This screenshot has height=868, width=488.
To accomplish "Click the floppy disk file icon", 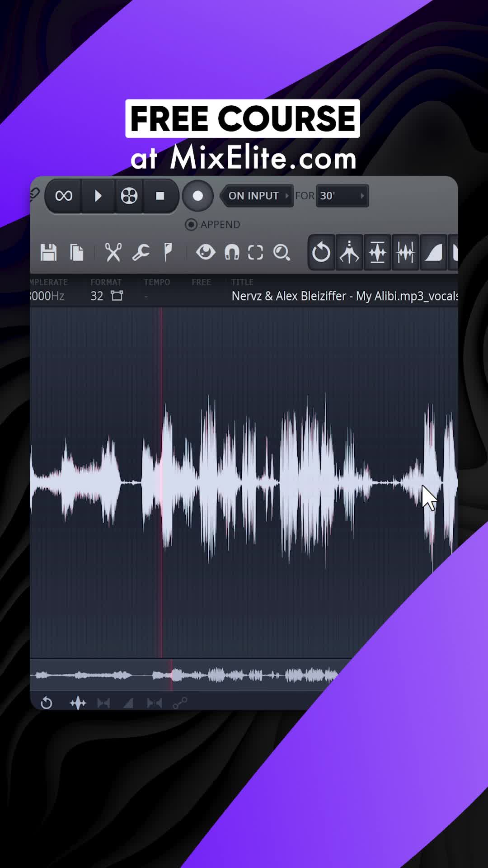I will coord(48,252).
